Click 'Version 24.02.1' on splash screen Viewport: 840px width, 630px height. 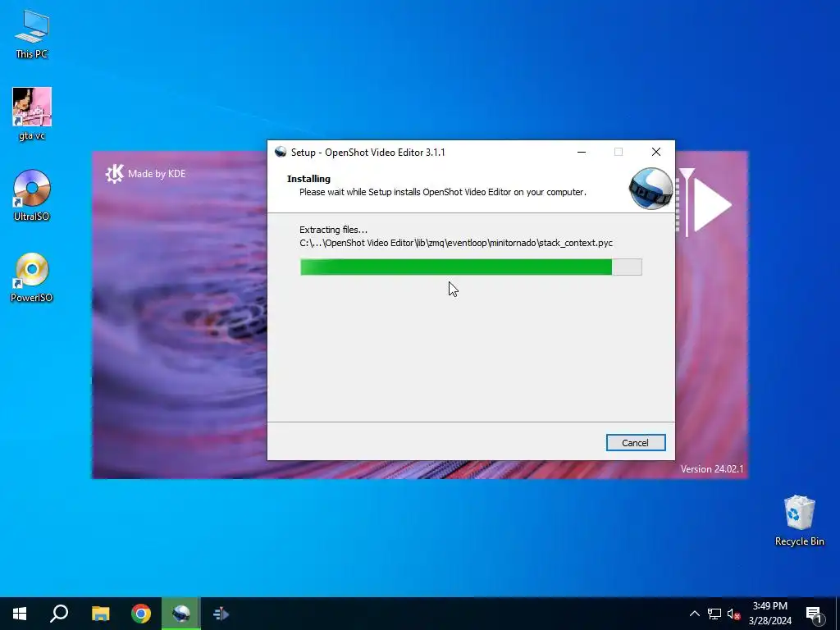click(x=712, y=468)
